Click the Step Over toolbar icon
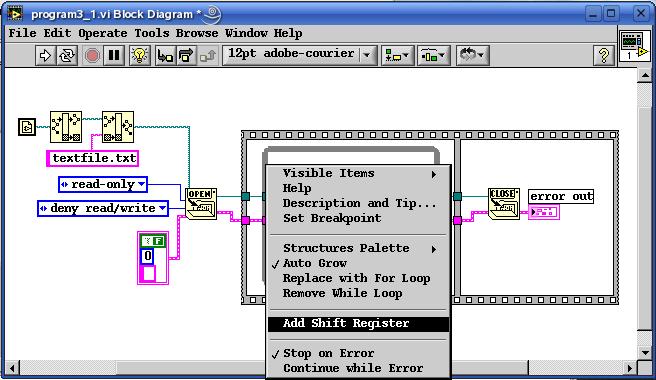The width and height of the screenshot is (656, 380). pos(186,55)
